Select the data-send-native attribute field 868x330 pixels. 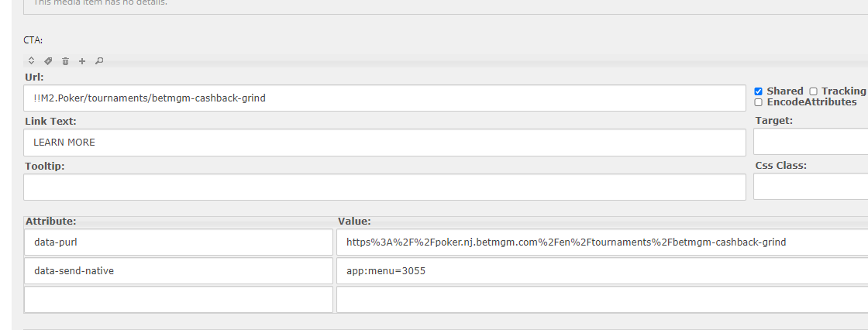click(179, 271)
